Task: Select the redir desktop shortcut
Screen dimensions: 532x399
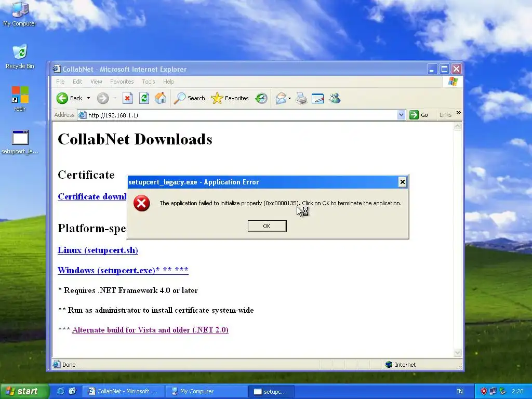Action: pos(20,99)
